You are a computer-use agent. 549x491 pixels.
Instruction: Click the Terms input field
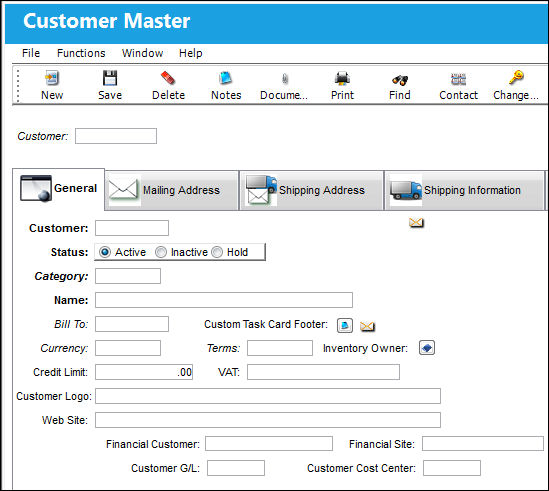(280, 348)
